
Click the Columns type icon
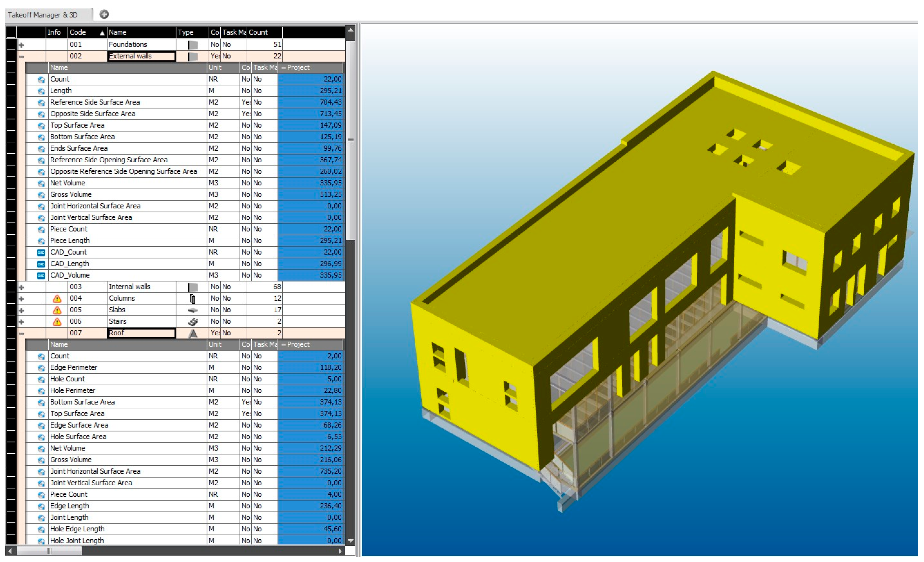pyautogui.click(x=192, y=299)
